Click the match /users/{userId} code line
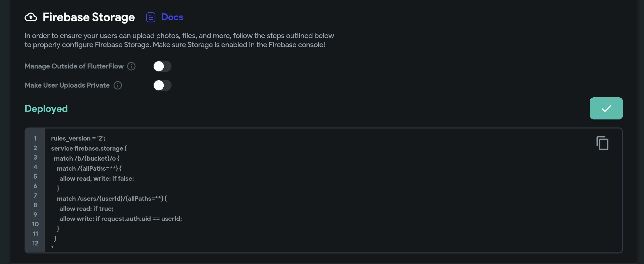The height and width of the screenshot is (264, 644). (112, 199)
